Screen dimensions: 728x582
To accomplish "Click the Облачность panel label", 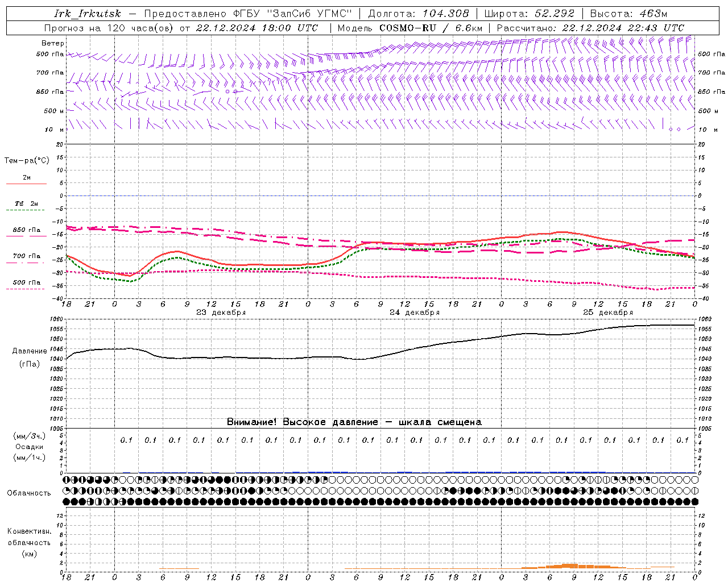I will pyautogui.click(x=29, y=493).
